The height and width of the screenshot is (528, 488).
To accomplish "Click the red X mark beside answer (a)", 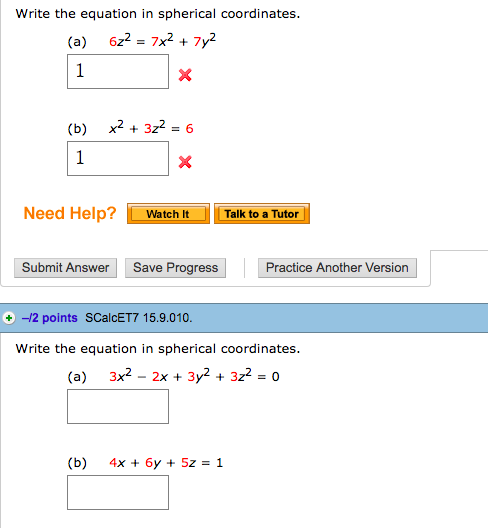I will [185, 75].
